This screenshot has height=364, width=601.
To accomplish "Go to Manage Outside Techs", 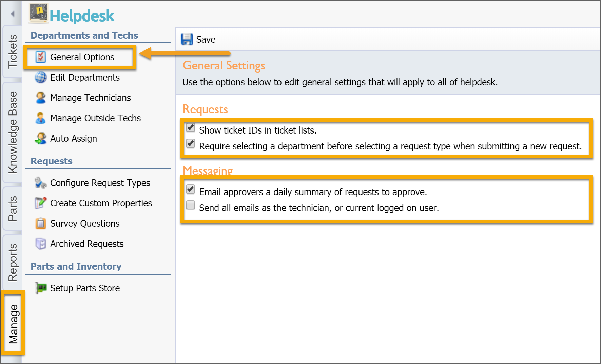I will tap(95, 118).
